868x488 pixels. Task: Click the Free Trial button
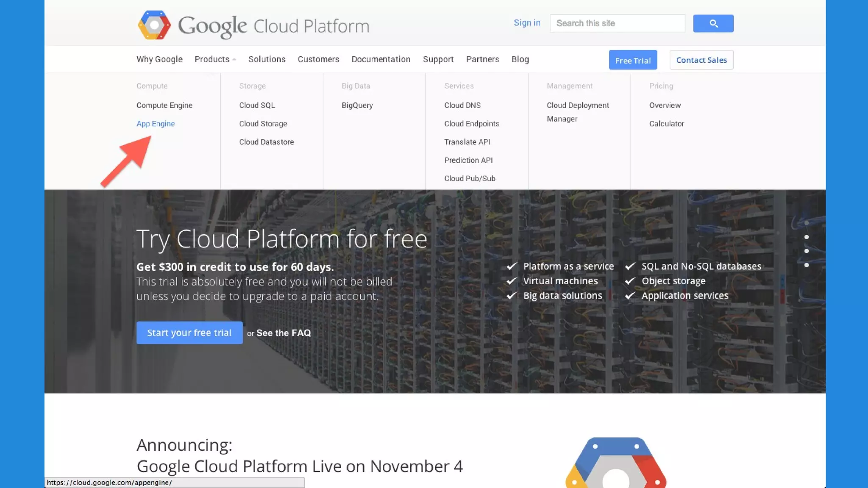point(633,60)
